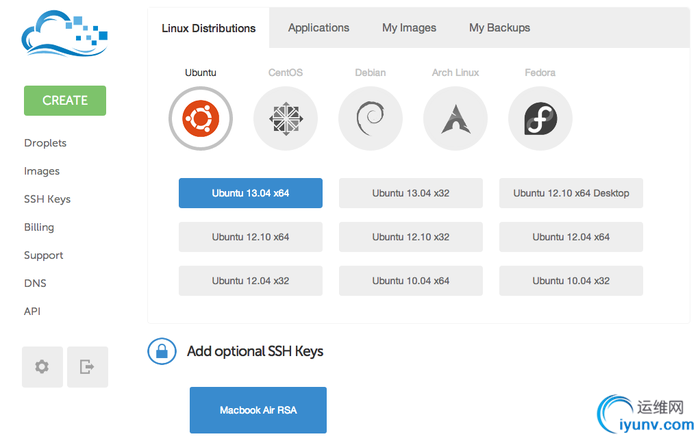Open the Billing page
This screenshot has height=441, width=700.
(39, 227)
